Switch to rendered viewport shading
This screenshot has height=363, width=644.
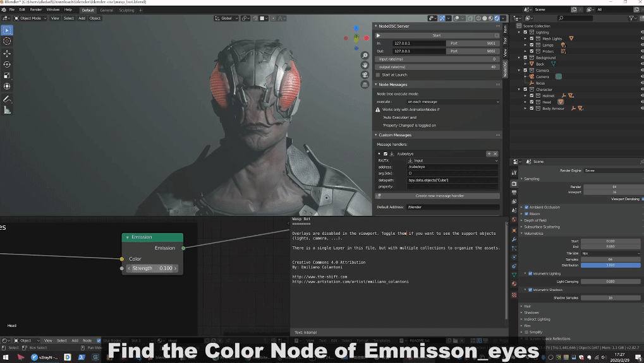pyautogui.click(x=497, y=18)
